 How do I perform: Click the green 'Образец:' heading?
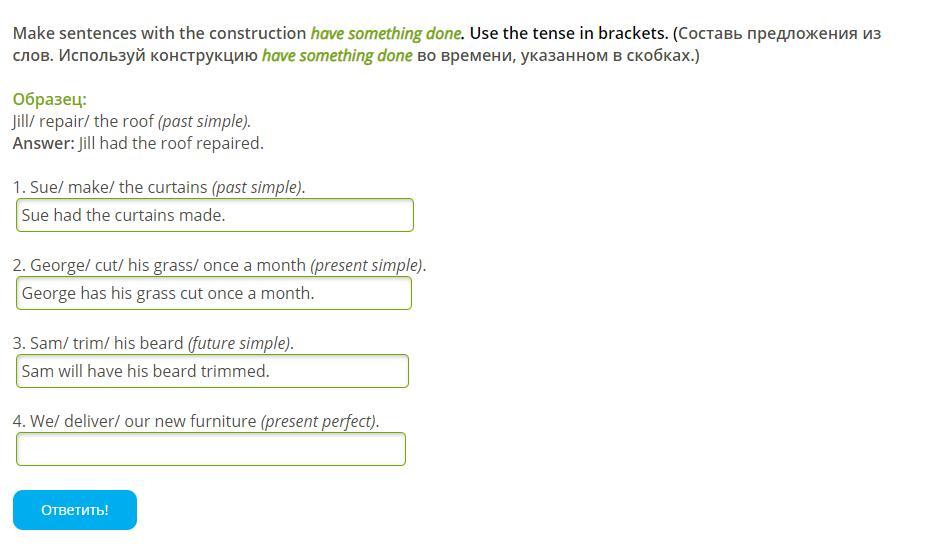click(x=50, y=99)
